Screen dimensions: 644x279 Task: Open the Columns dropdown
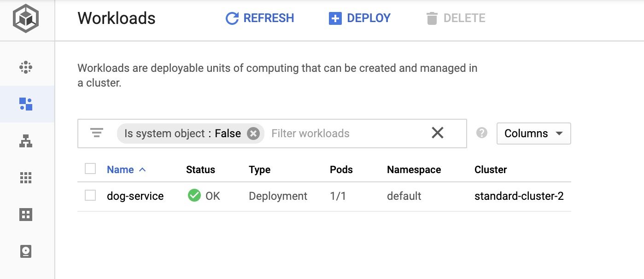[533, 133]
